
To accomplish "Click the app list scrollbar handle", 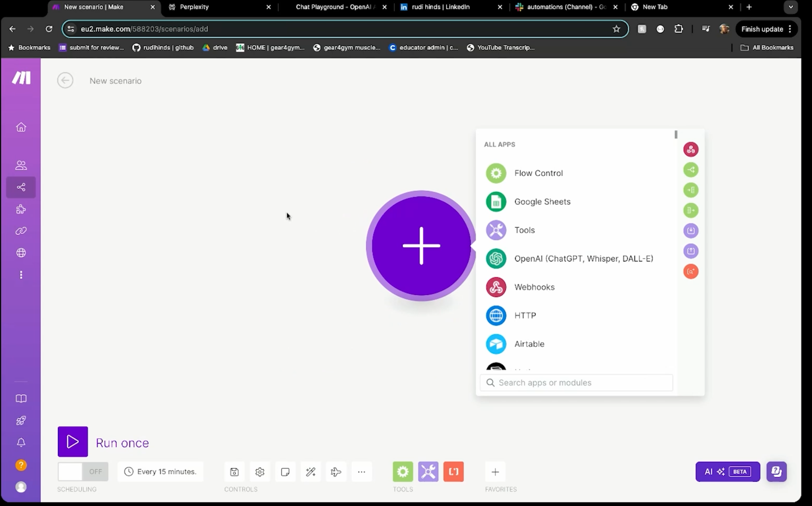I will [676, 135].
